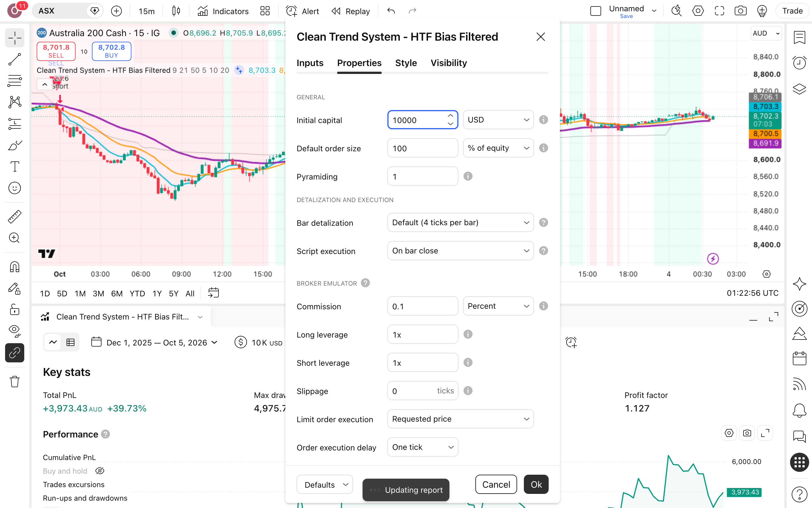This screenshot has width=812, height=508.
Task: Open candlestick chart type selector
Action: coord(176,11)
